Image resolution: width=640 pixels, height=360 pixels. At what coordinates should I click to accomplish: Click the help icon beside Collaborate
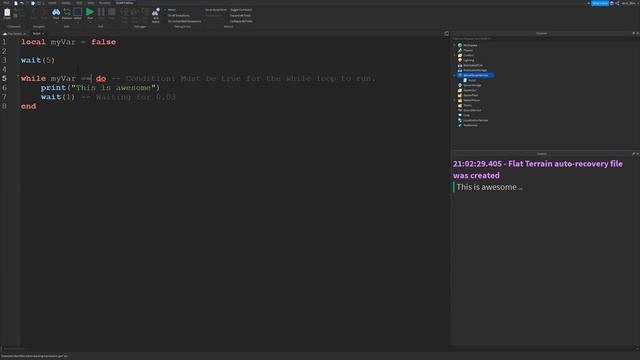coord(611,3)
